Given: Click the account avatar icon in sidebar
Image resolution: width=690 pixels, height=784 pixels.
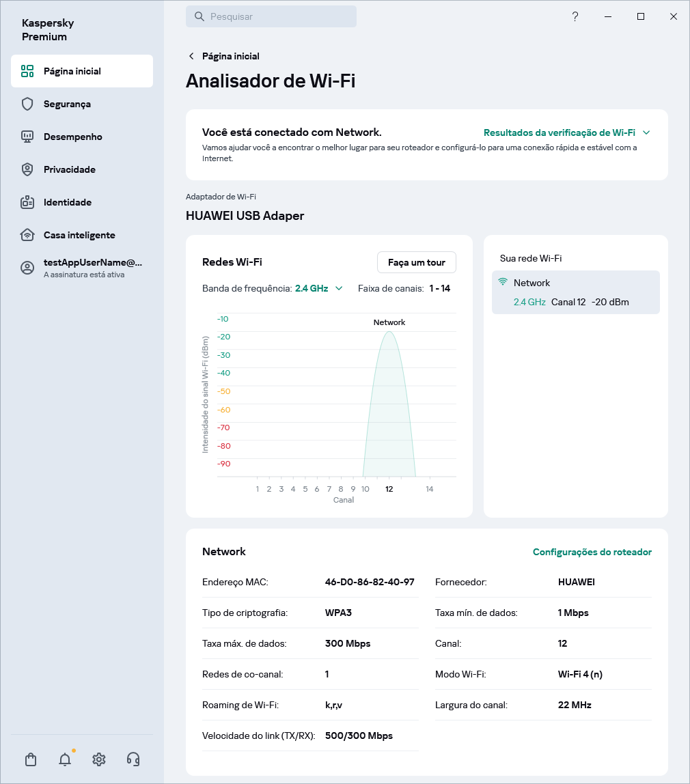Looking at the screenshot, I should click(x=26, y=267).
